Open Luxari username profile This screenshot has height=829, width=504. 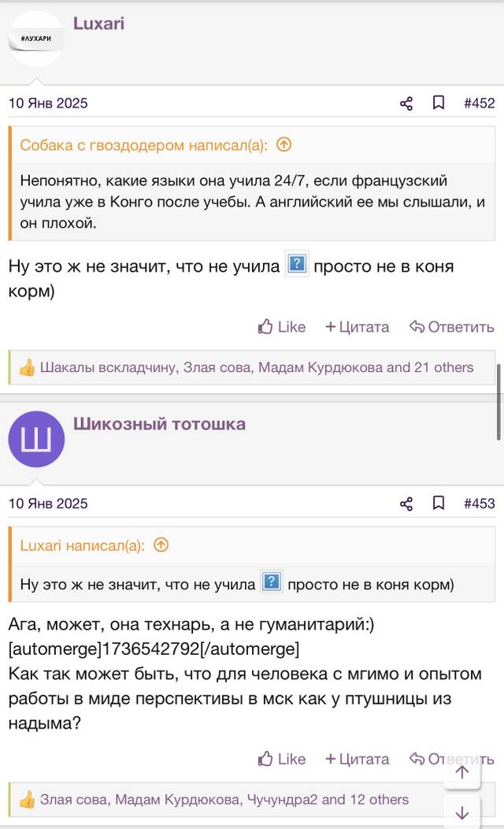(x=98, y=24)
